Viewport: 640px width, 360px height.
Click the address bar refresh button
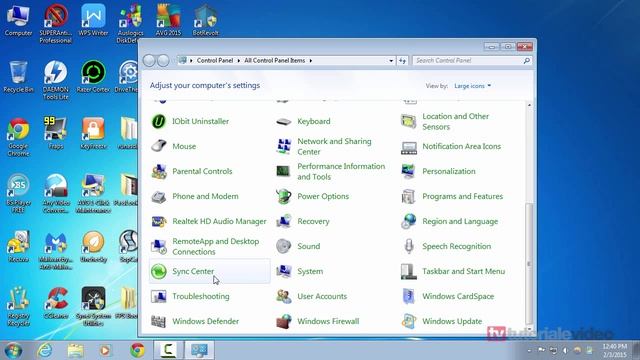(402, 61)
